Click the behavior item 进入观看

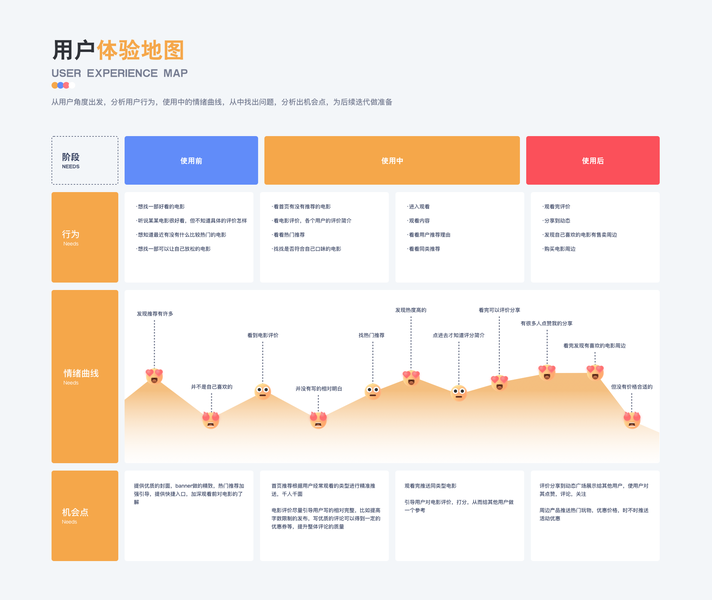coord(418,207)
